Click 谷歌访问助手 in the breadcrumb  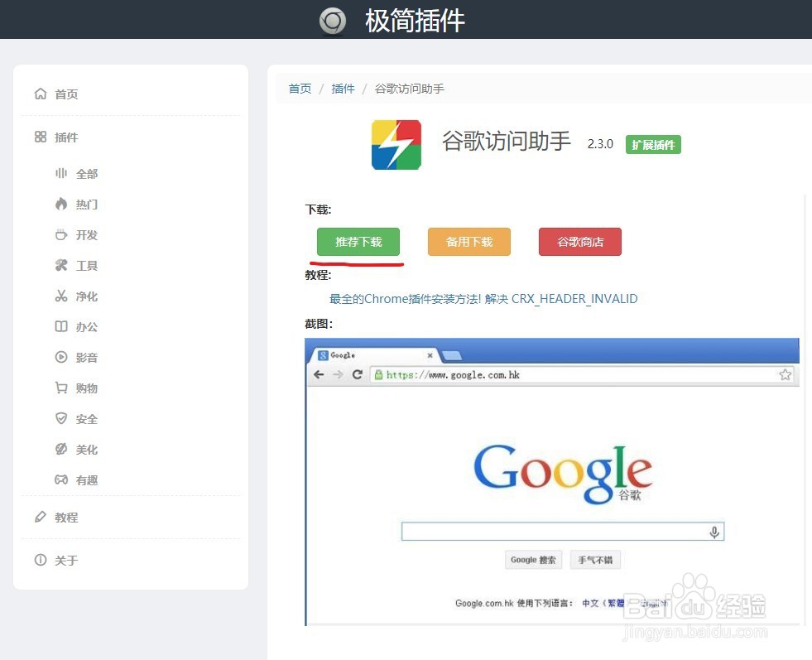pos(409,89)
